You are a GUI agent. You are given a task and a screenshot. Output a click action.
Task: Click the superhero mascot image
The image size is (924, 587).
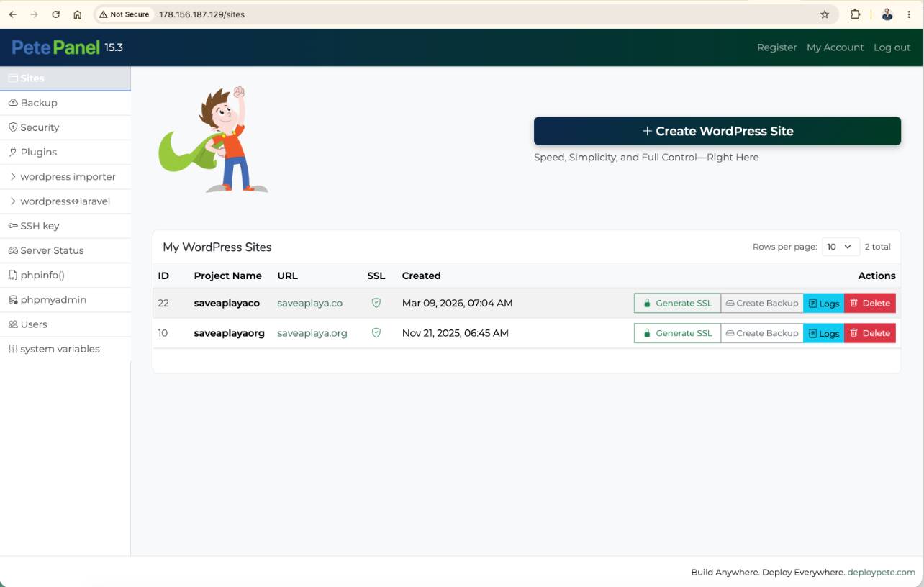213,140
